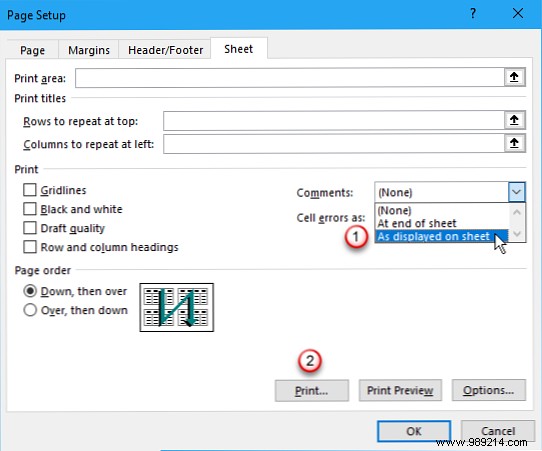Viewport: 542px width, 451px height.
Task: Collapse the Comments dropdown arrow
Action: (516, 192)
